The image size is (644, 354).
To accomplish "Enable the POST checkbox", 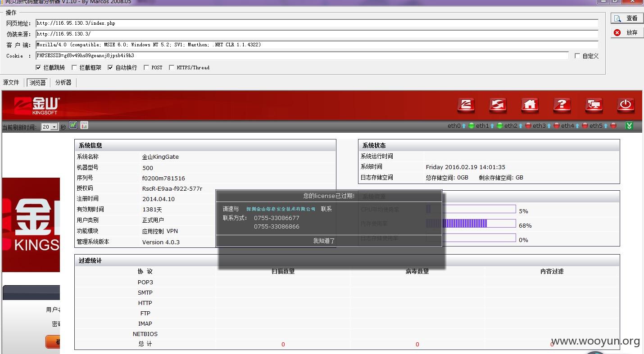I will tap(146, 67).
